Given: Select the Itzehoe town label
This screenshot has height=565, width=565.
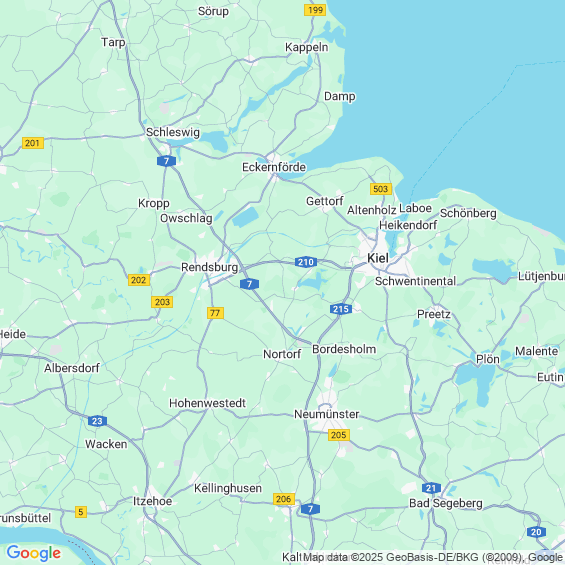Looking at the screenshot, I should (152, 501).
